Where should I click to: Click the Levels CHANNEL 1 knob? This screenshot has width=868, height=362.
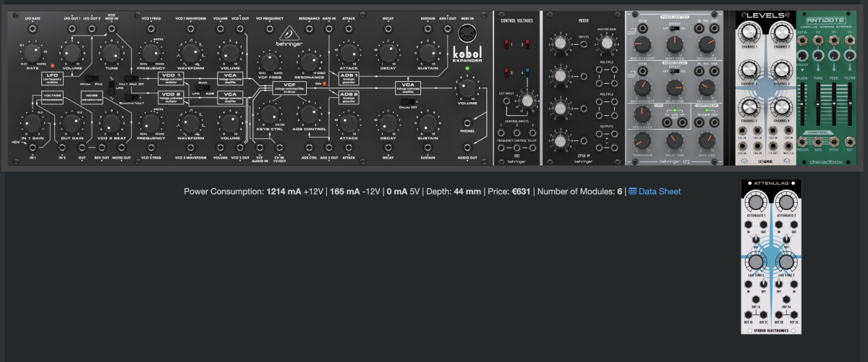[749, 33]
